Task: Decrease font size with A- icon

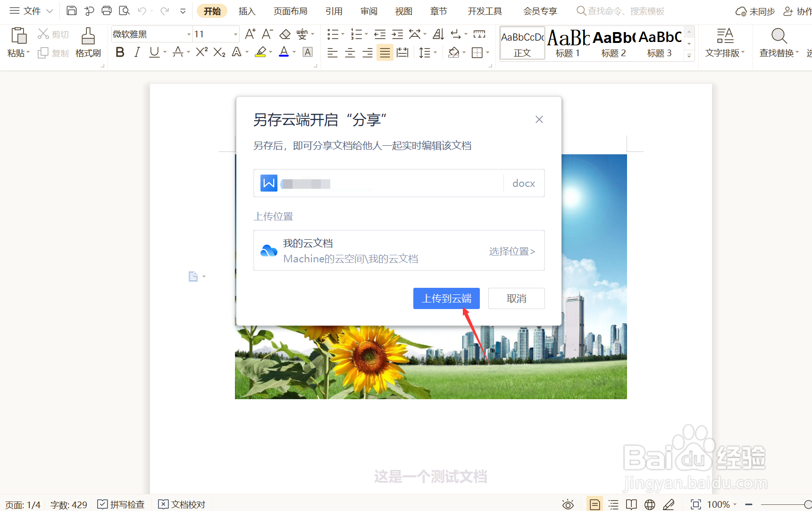Action: (267, 34)
